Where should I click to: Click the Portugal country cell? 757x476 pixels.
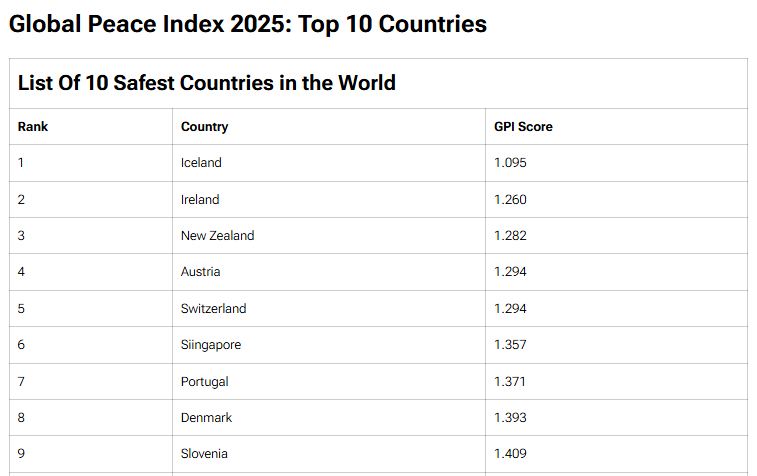205,381
